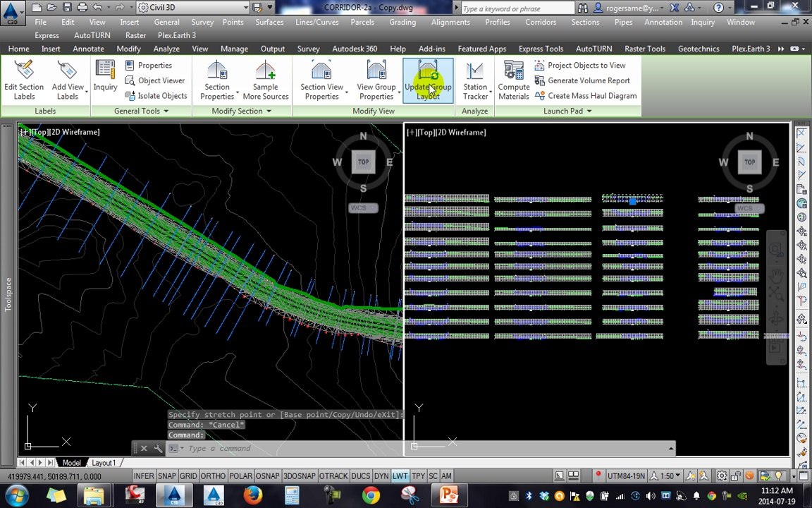This screenshot has width=812, height=508.
Task: Open the Corridors menu
Action: click(541, 23)
